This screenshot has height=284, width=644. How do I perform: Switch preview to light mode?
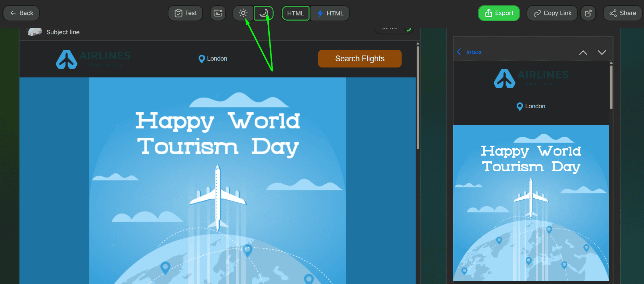point(243,13)
